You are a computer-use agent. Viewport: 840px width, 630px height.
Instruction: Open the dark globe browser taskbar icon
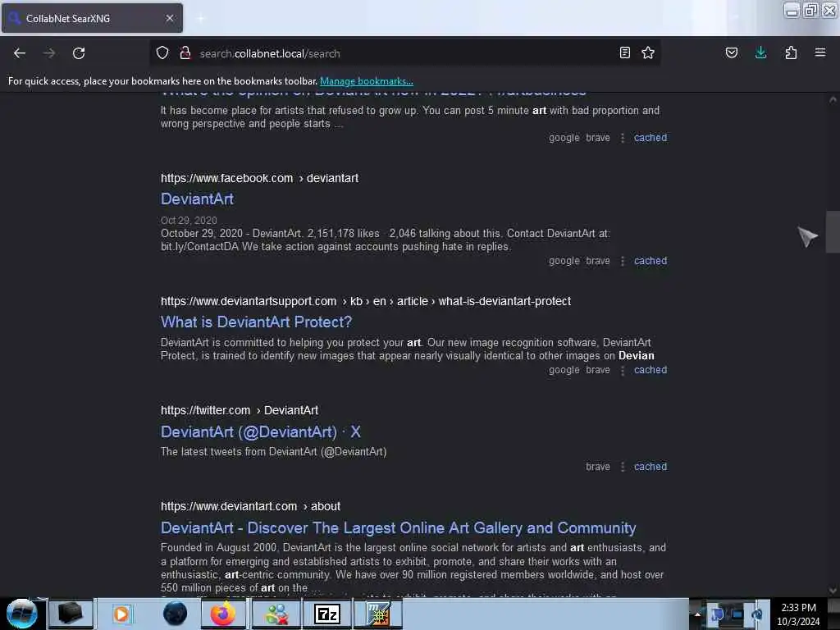(x=175, y=614)
